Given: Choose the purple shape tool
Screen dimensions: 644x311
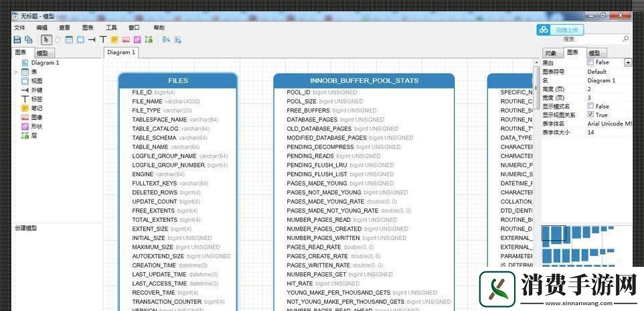Looking at the screenshot, I should pyautogui.click(x=137, y=40).
